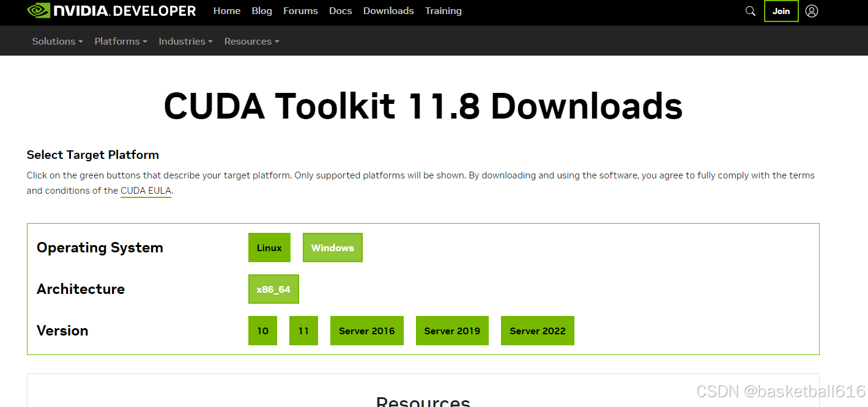Go to the Home nav item
The height and width of the screenshot is (407, 868).
227,11
